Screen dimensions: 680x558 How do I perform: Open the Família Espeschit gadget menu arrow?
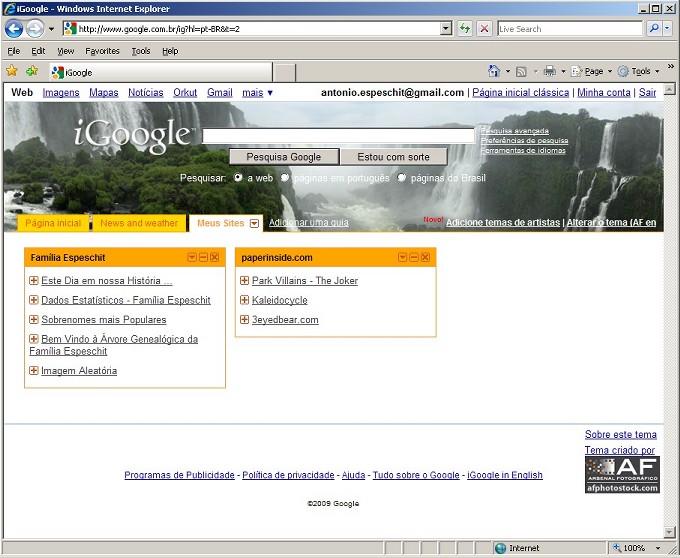click(193, 258)
